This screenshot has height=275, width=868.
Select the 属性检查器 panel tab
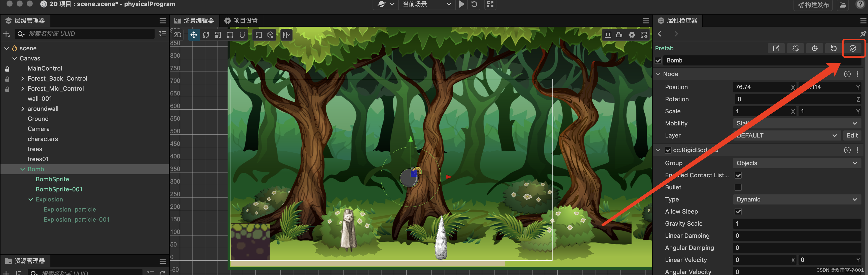(x=678, y=21)
